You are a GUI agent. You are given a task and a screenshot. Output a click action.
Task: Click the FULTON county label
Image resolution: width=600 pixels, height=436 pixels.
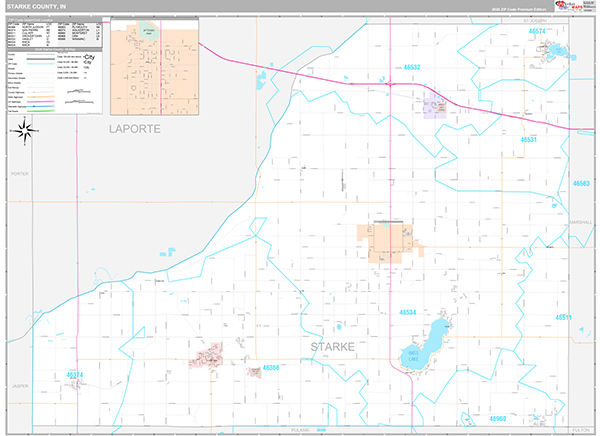(581, 430)
